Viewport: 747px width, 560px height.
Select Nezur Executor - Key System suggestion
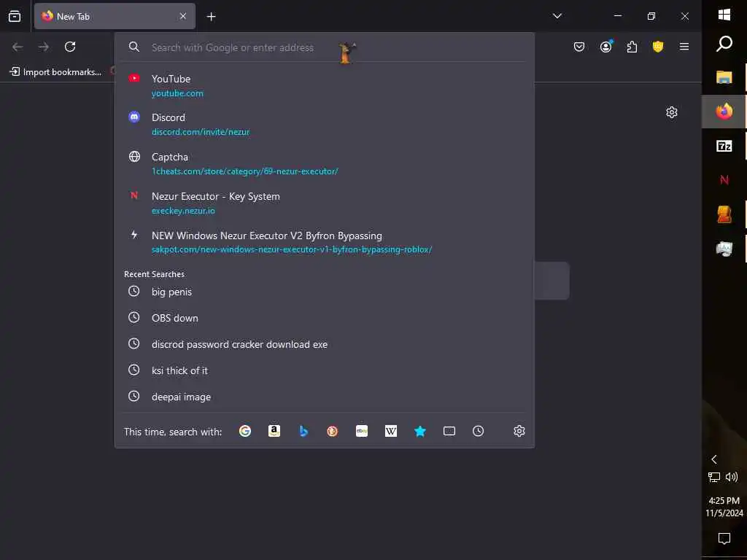(324, 203)
